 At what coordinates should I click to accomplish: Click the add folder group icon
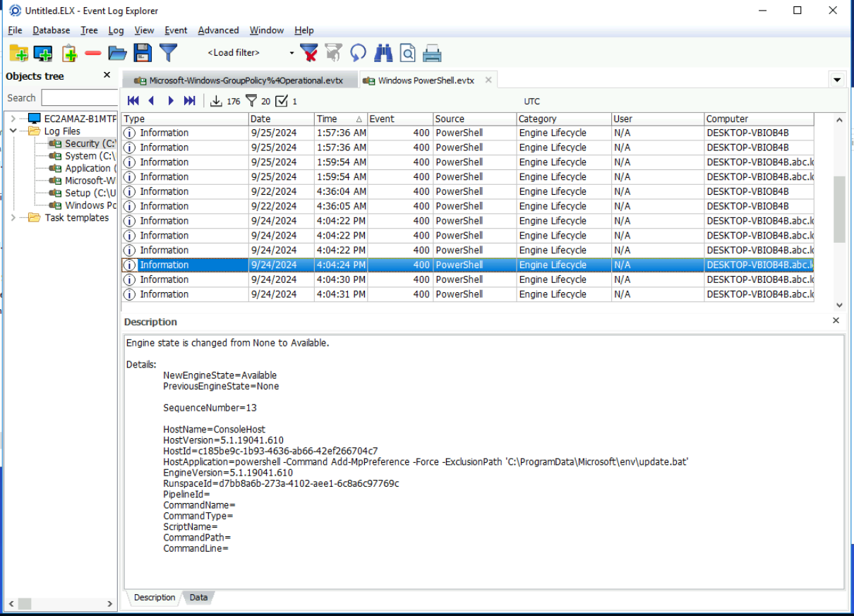click(18, 53)
